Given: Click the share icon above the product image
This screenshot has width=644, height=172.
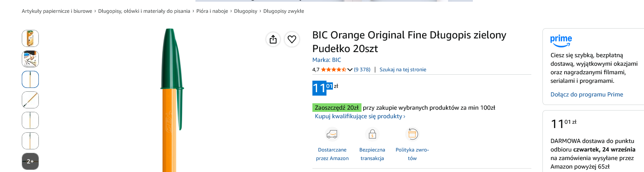Looking at the screenshot, I should point(273,39).
